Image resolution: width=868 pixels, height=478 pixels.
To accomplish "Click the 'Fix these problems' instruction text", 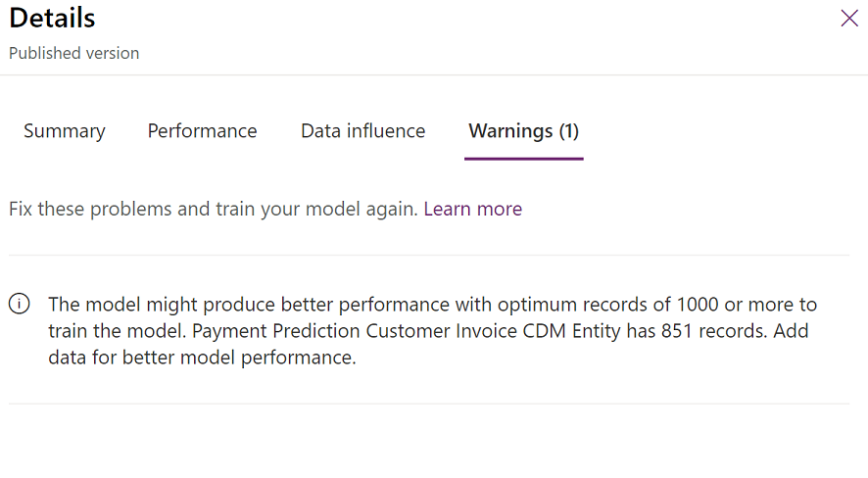I will coord(214,209).
